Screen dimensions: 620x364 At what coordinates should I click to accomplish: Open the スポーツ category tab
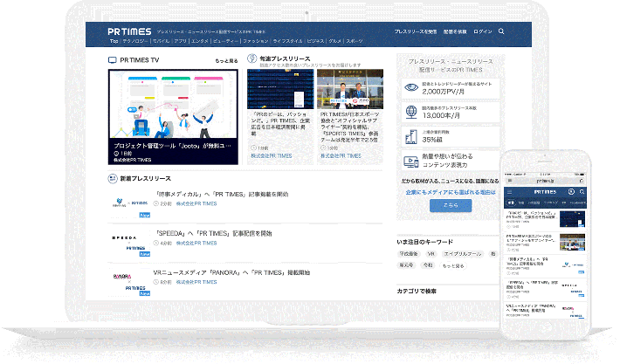coord(355,41)
